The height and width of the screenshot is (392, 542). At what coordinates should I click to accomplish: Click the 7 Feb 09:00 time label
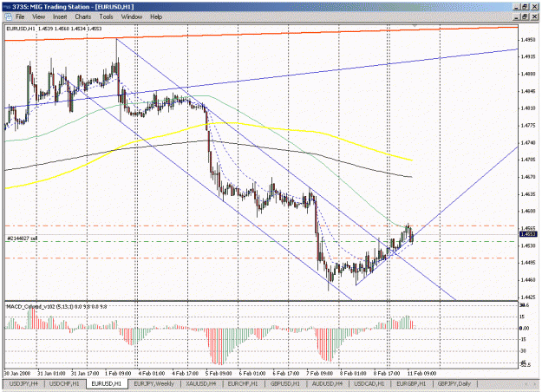click(x=320, y=374)
